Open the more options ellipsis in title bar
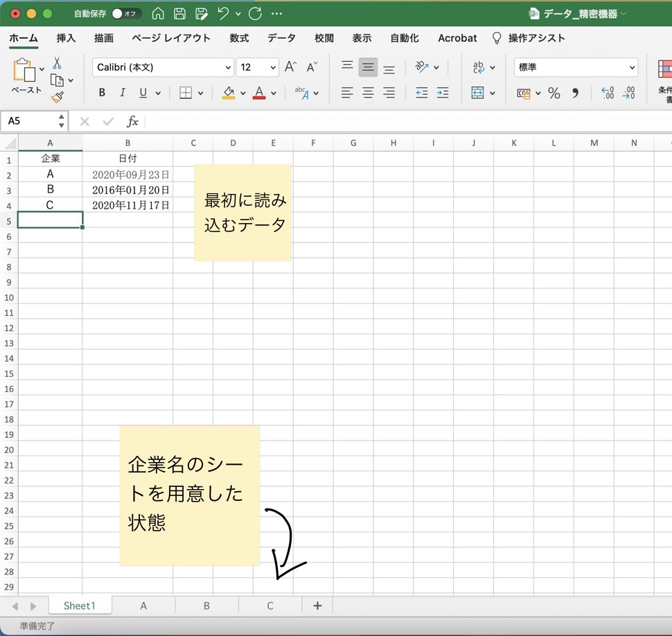Viewport: 672px width, 636px height. [x=277, y=14]
